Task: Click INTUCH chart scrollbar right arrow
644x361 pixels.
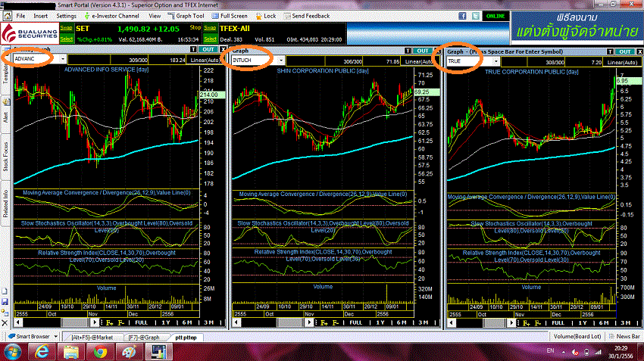Action: [x=310, y=322]
